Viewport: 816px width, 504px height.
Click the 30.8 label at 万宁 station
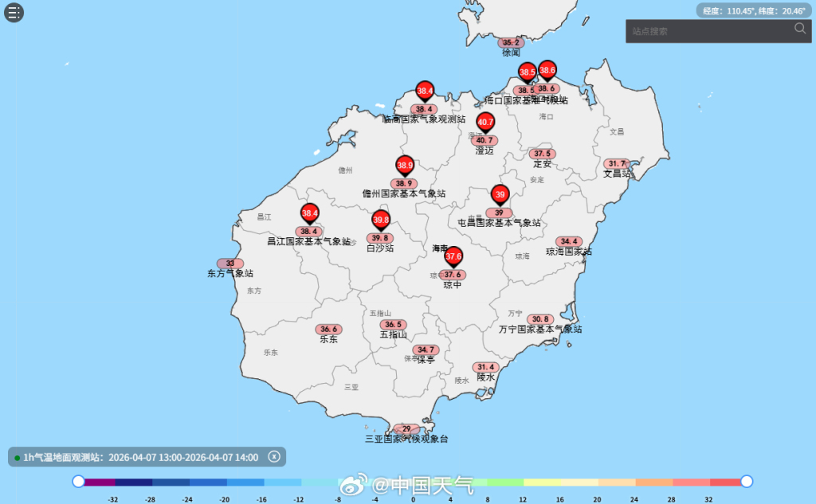(540, 319)
